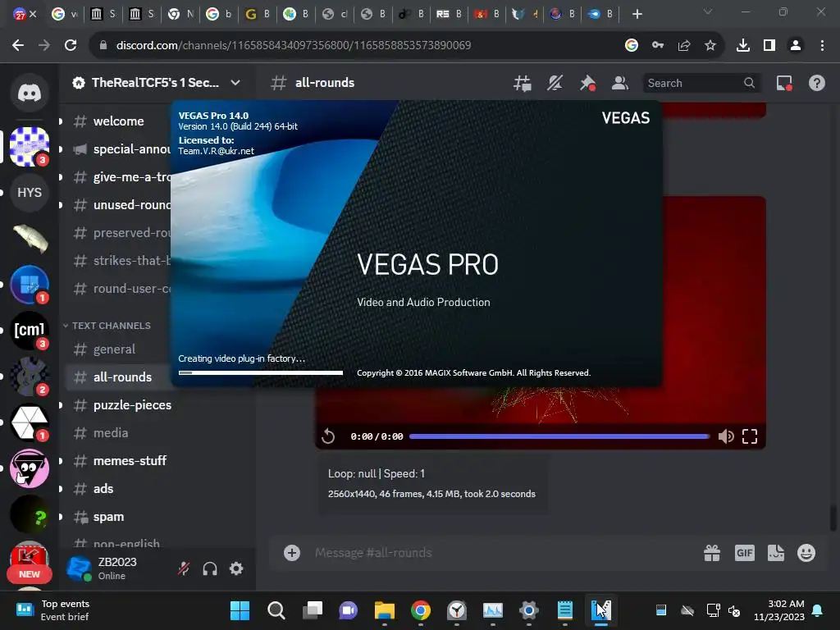
Task: Click the search magnifier icon
Action: tap(750, 83)
